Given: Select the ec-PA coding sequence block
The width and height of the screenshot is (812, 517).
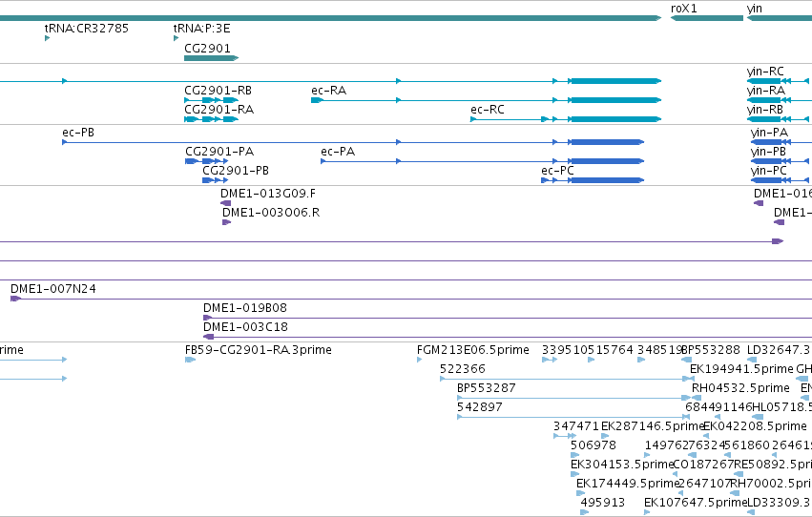Looking at the screenshot, I should coord(607,161).
